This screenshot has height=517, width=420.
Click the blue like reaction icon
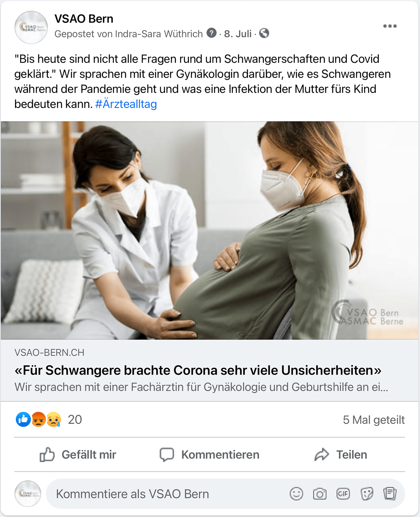pyautogui.click(x=23, y=419)
